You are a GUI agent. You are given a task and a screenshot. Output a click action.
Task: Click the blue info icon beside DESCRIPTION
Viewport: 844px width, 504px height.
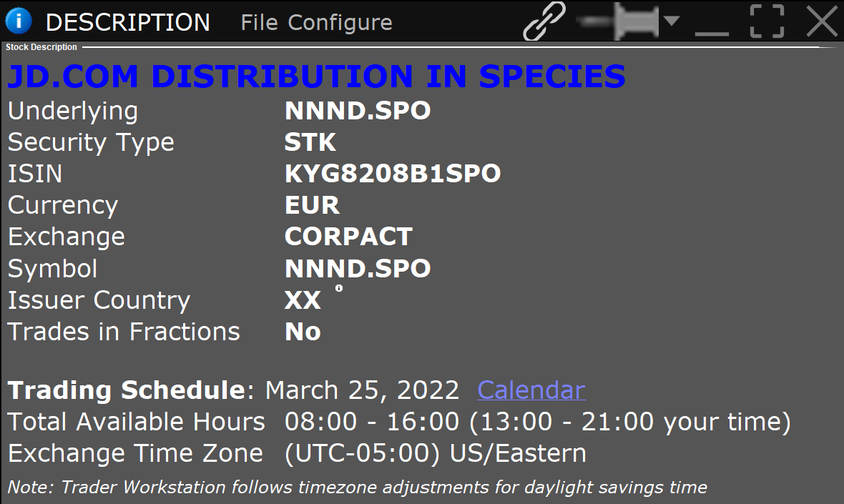[19, 21]
